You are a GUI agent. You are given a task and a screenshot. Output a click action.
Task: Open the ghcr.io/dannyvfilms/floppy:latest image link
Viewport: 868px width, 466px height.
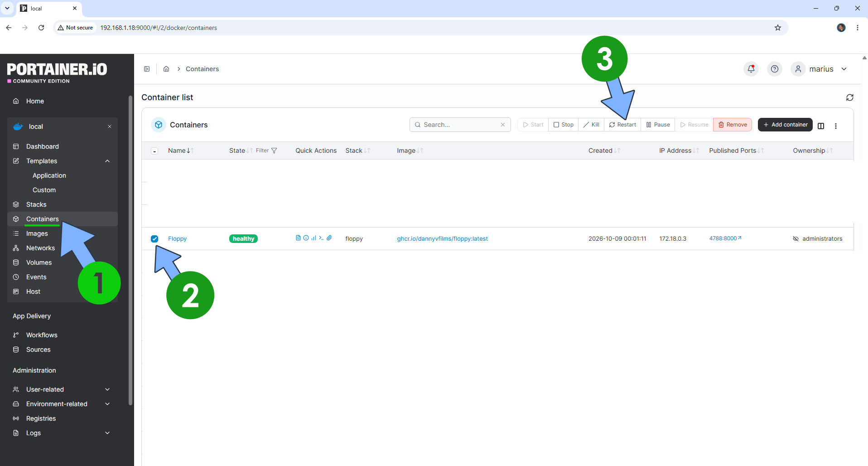pos(442,238)
